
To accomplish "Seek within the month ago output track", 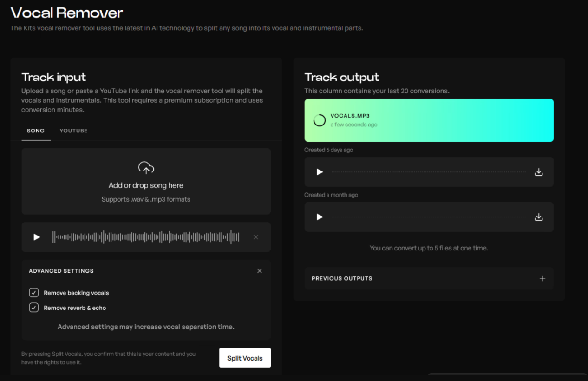I will coord(429,217).
